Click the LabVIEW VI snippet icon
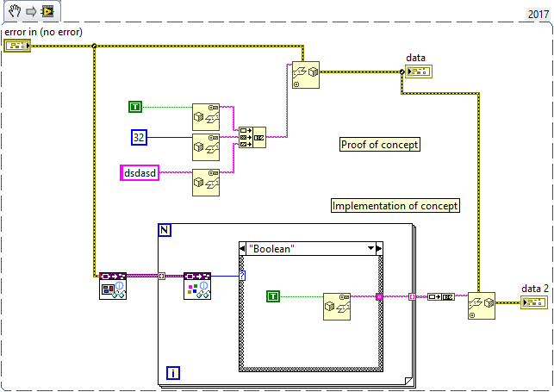This screenshot has width=554, height=392. pyautogui.click(x=47, y=11)
